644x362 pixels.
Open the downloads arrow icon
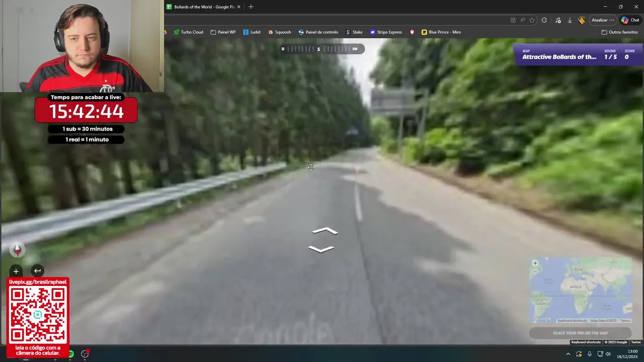[x=570, y=20]
